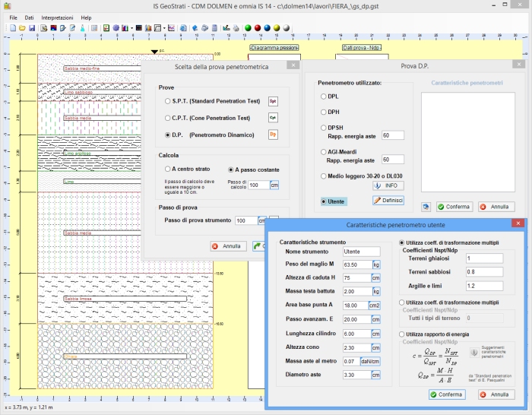532x415 pixels.
Task: Click the colored bar chart toolbar icon
Action: [125, 28]
